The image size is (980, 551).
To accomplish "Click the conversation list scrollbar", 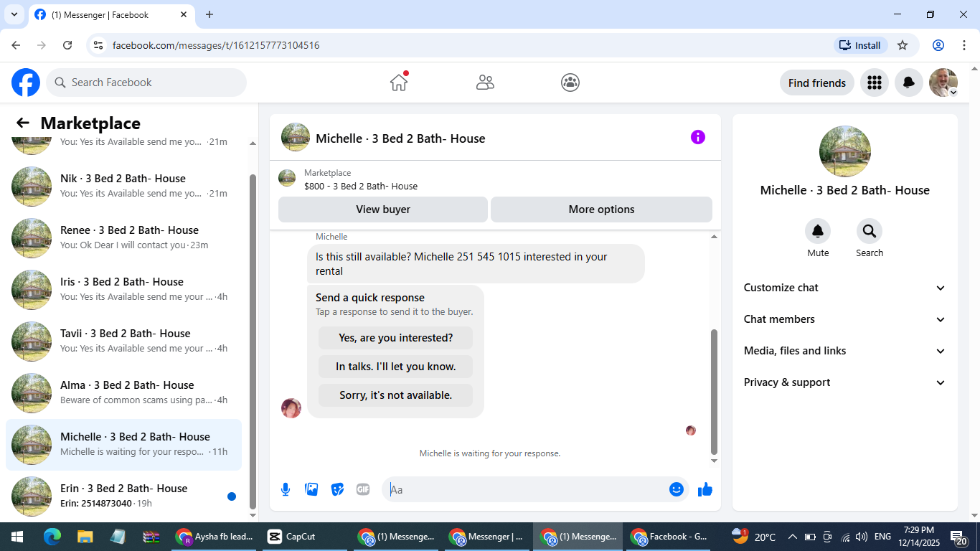I will [253, 341].
